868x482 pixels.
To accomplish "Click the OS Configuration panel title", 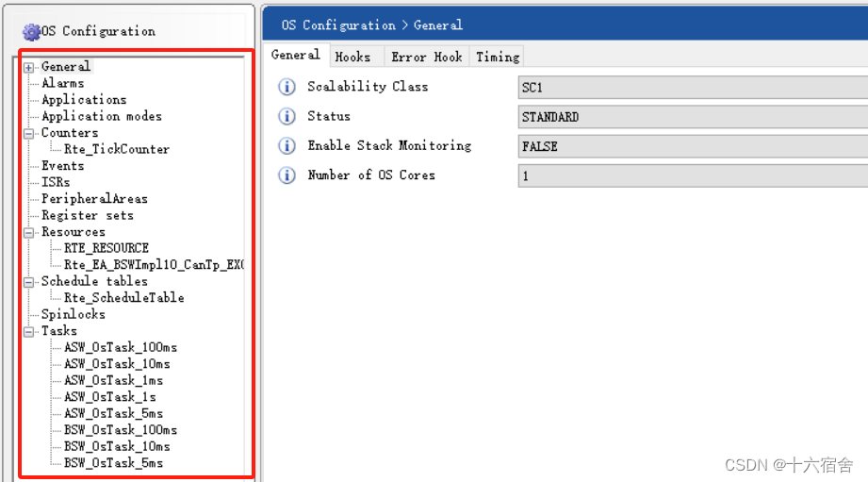I will point(98,31).
